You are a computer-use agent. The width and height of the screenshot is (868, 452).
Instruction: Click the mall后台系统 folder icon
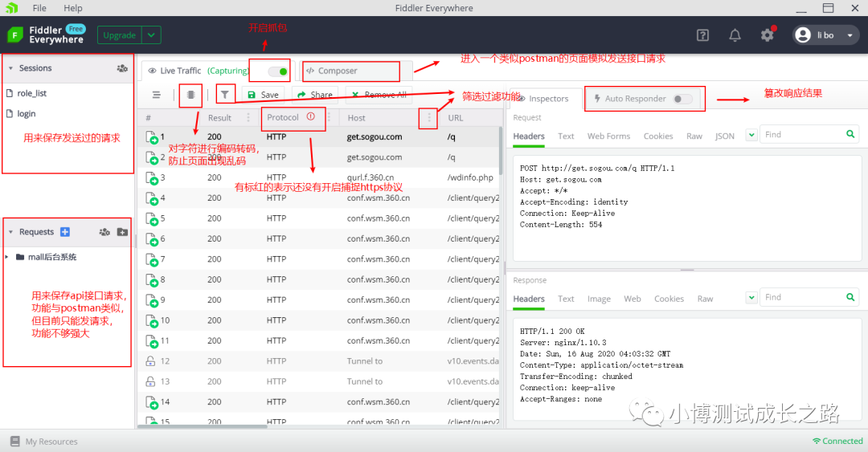20,257
